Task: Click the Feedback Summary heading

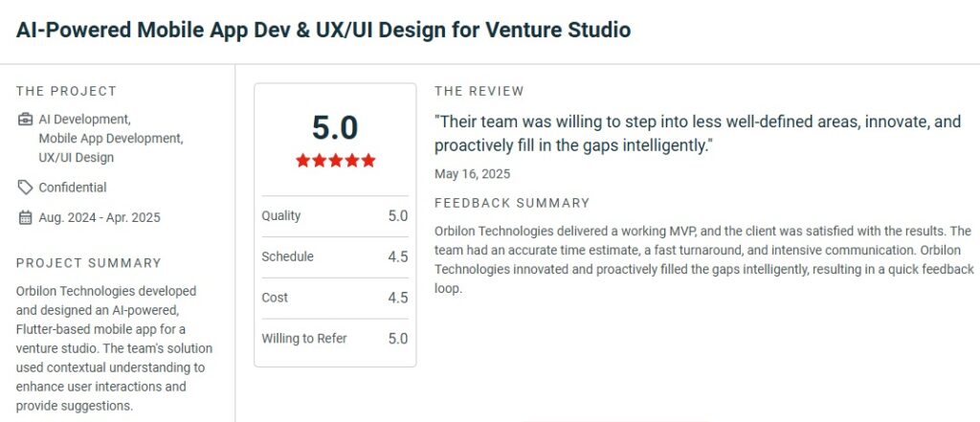Action: click(x=512, y=203)
